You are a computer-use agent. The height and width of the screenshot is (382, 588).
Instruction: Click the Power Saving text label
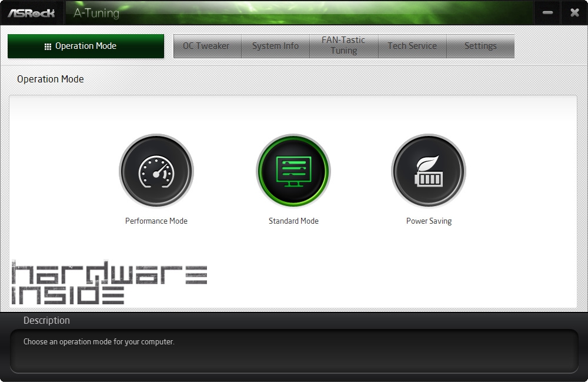[x=429, y=221]
